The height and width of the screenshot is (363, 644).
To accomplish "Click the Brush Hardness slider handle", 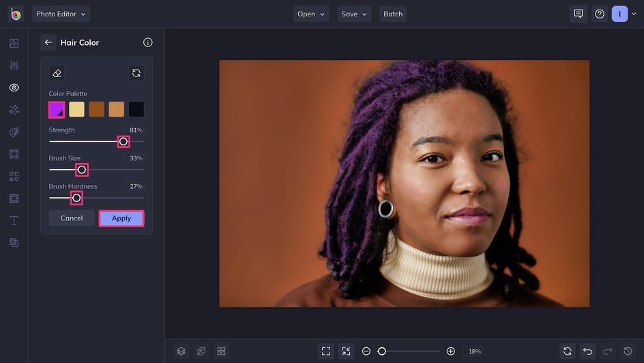I will click(76, 198).
